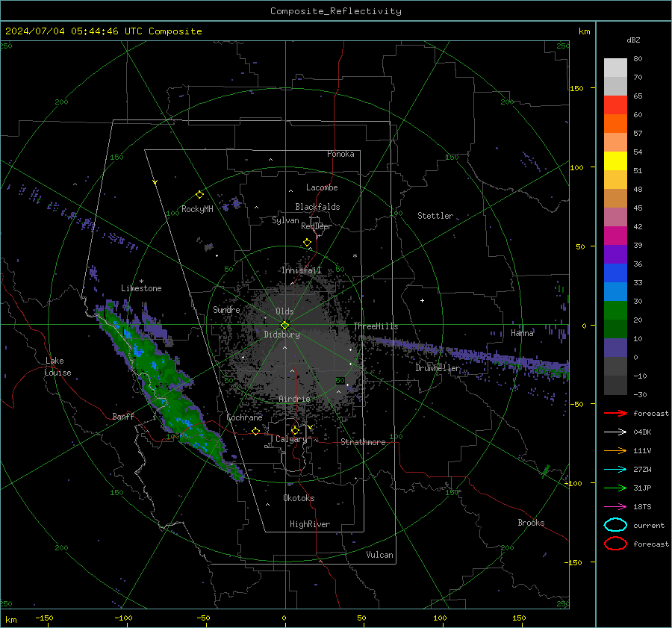Select the red 65 dBZ color swatch
Screen dimensions: 672x628
pyautogui.click(x=615, y=105)
